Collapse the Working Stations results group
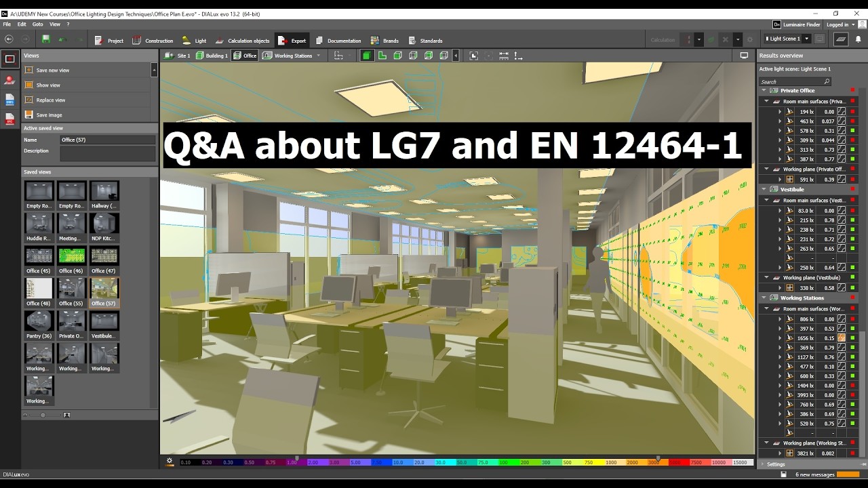 pyautogui.click(x=764, y=298)
